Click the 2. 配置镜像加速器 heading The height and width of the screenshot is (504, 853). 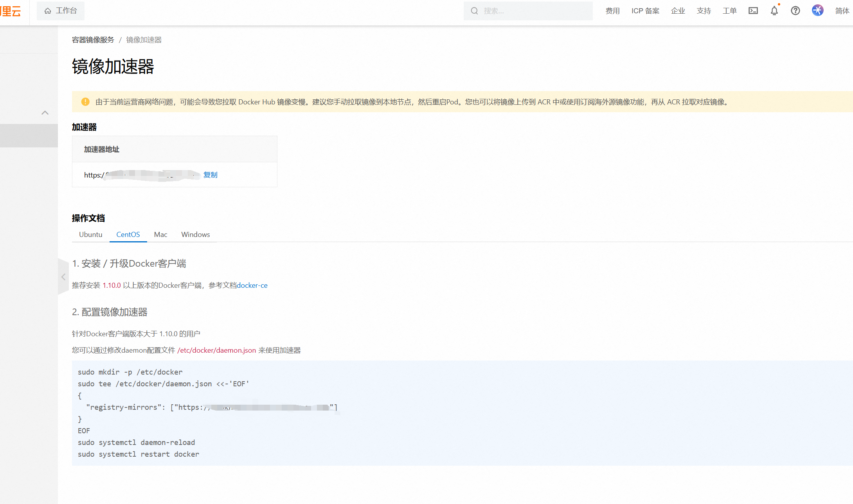110,312
